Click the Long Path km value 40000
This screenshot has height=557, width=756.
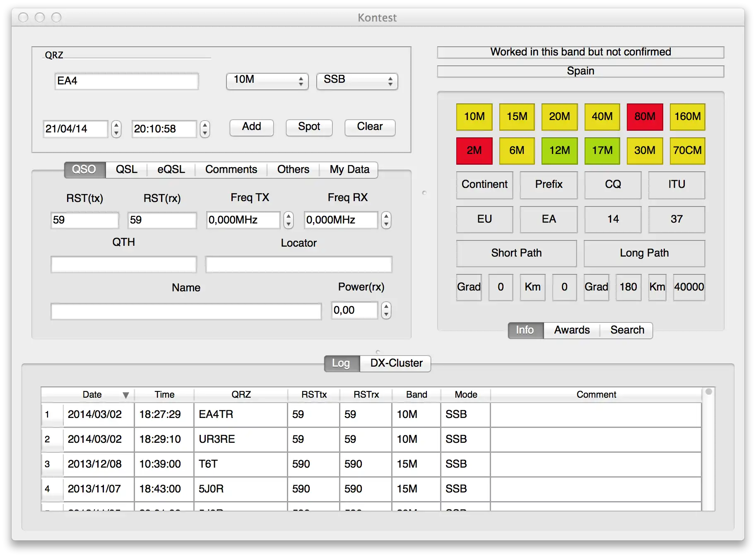point(689,287)
